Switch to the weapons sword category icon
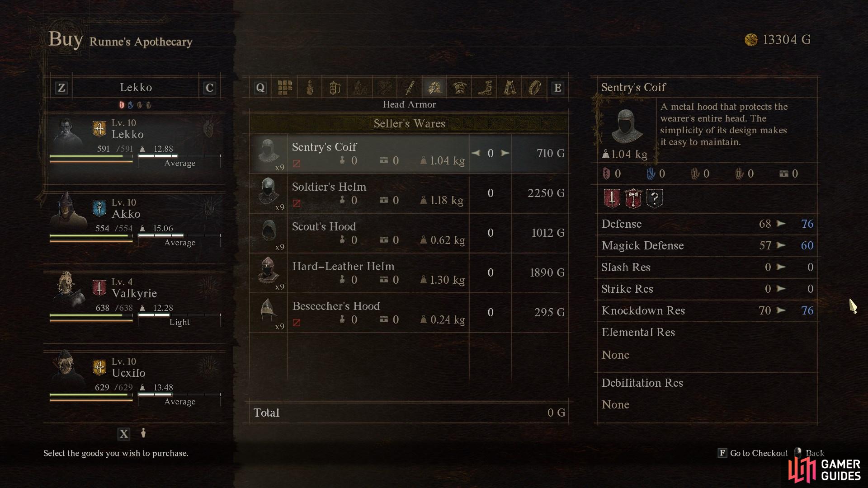This screenshot has height=488, width=868. tap(410, 88)
